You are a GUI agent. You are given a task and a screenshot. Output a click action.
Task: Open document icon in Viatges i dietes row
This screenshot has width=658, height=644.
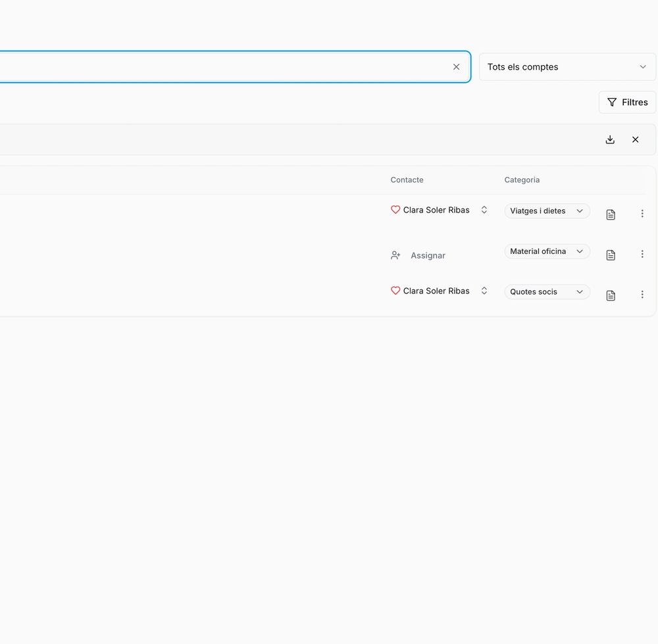click(x=611, y=214)
